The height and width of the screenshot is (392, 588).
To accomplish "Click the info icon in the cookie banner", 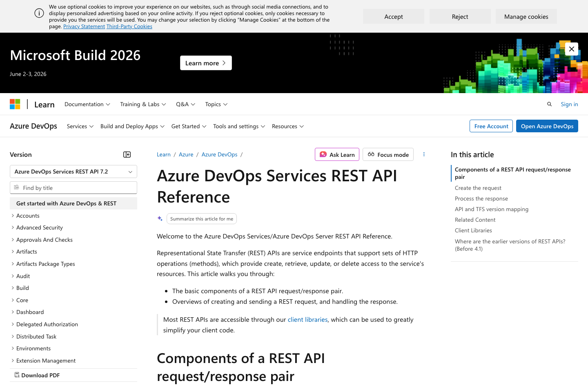I will pos(39,13).
